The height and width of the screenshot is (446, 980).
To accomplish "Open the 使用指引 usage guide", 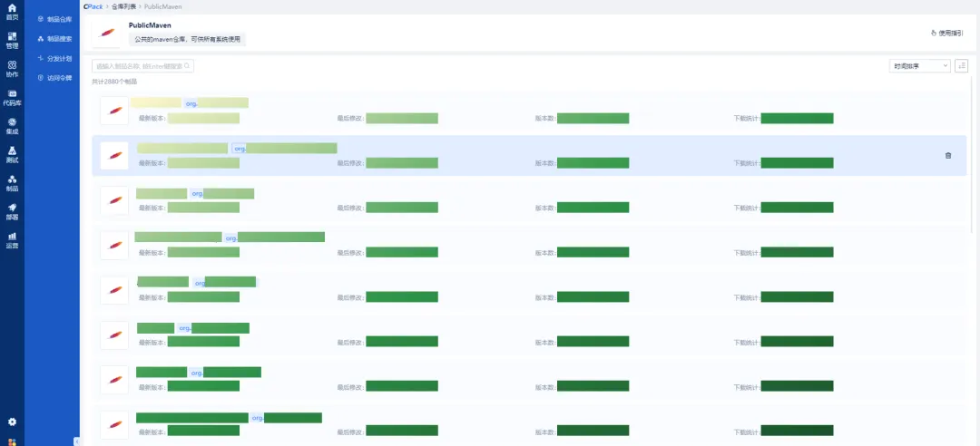I will point(946,34).
